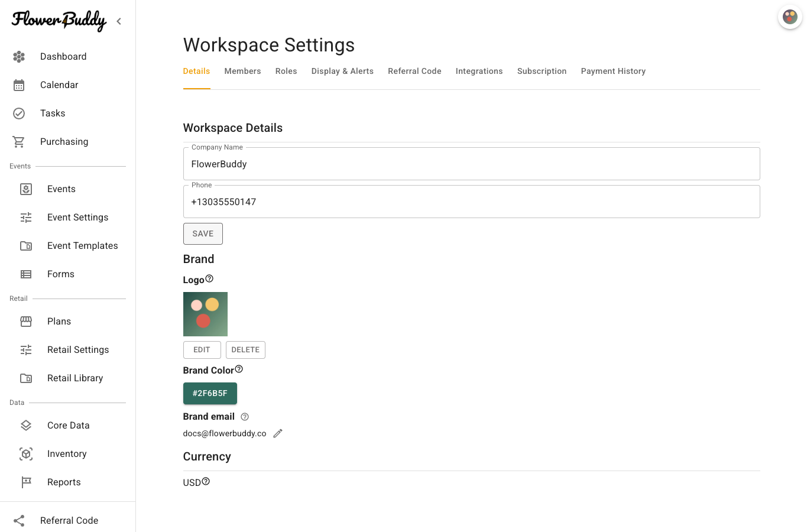Viewport: 807px width, 532px height.
Task: Open Event Settings sliders icon
Action: [26, 218]
